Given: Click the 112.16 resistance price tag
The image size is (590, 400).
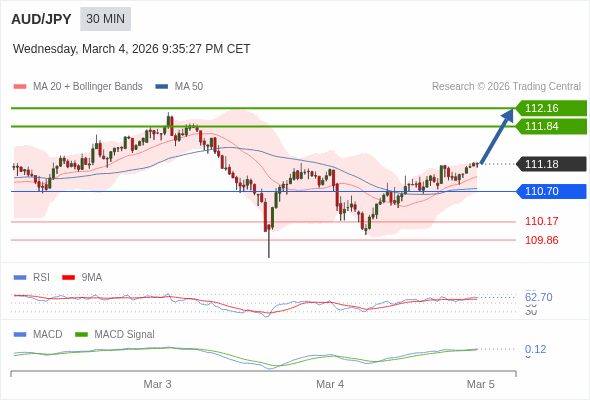Looking at the screenshot, I should (551, 108).
